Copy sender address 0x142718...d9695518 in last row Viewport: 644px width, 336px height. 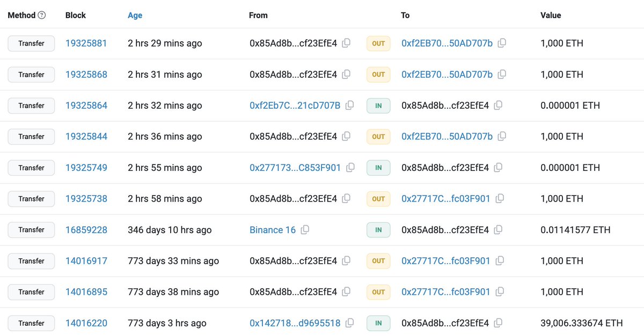coord(351,323)
